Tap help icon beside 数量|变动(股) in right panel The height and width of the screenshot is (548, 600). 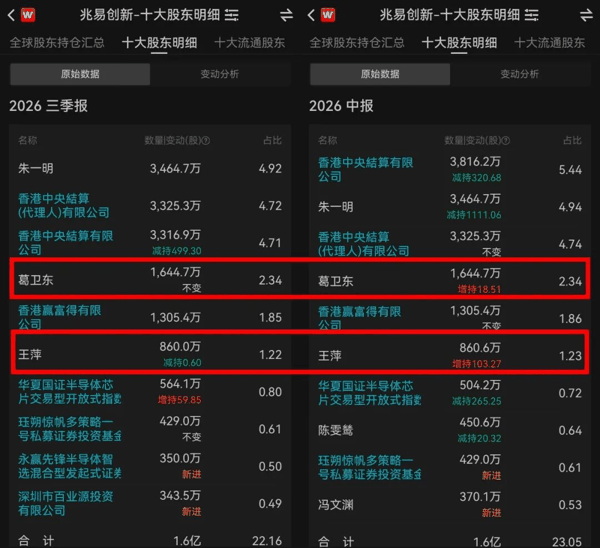click(x=506, y=141)
